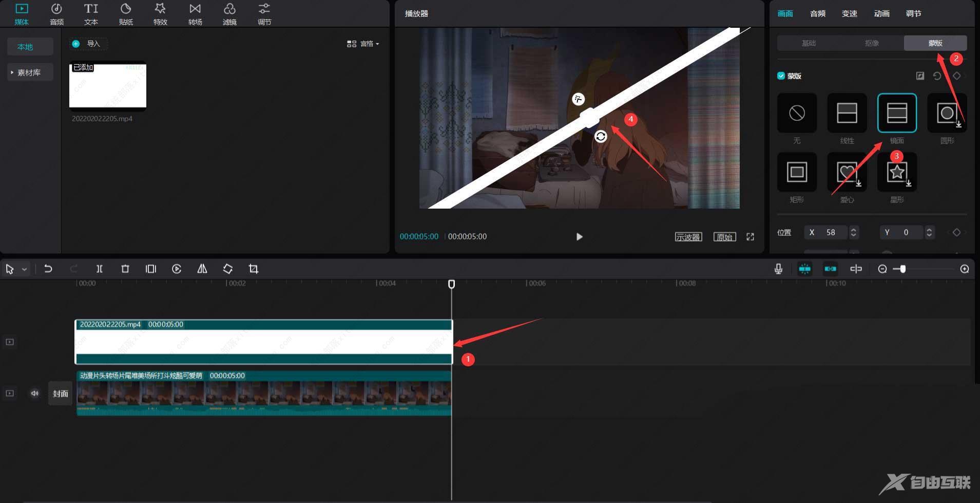The image size is (980, 503).
Task: Toggle main track magnet snapping
Action: point(804,269)
